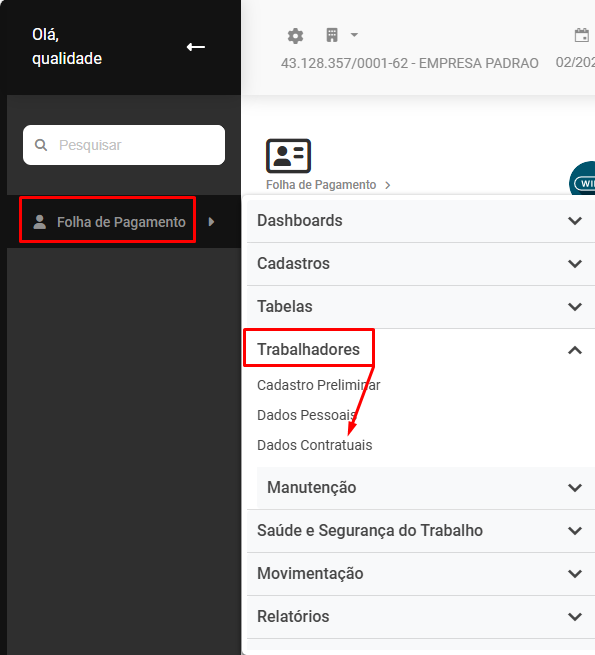Image resolution: width=595 pixels, height=655 pixels.
Task: Click the ID card Folha de Pagamento icon
Action: pyautogui.click(x=288, y=156)
